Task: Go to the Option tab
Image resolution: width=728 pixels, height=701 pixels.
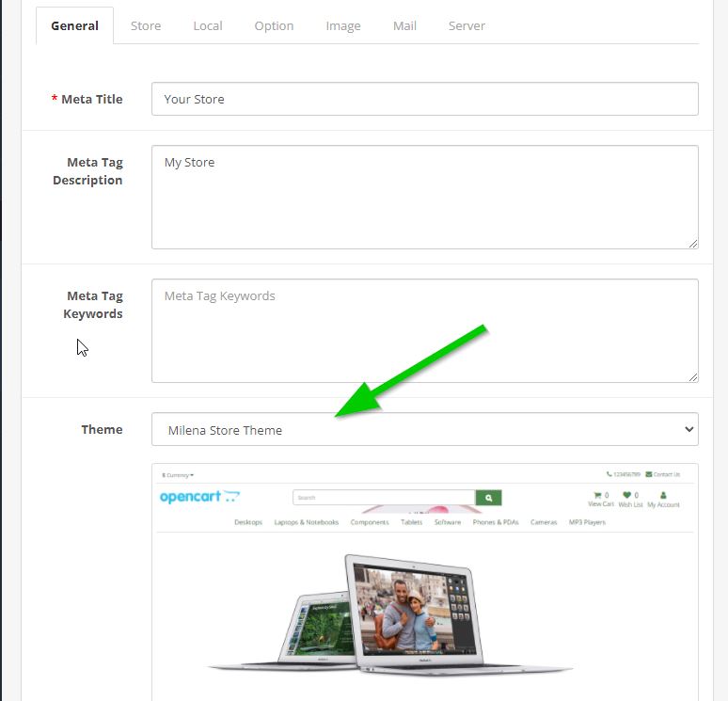Action: click(274, 25)
